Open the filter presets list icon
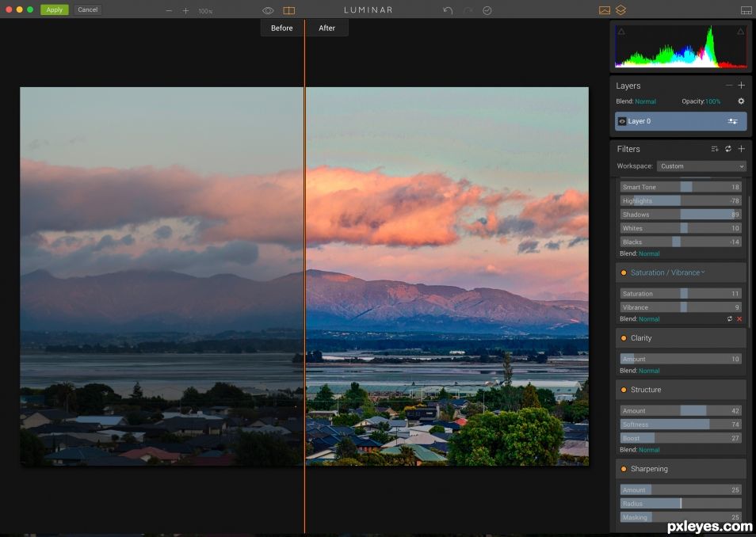 click(715, 149)
